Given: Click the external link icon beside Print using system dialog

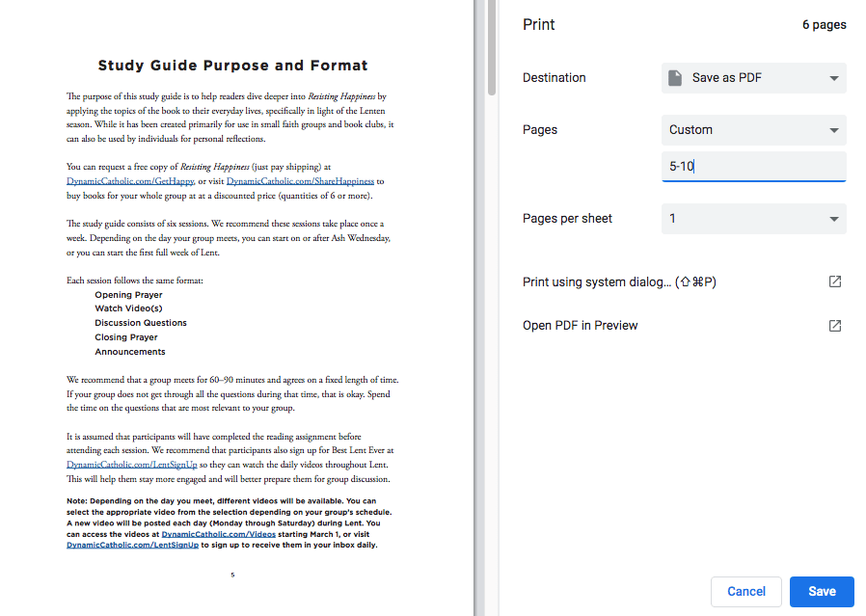Looking at the screenshot, I should point(834,281).
